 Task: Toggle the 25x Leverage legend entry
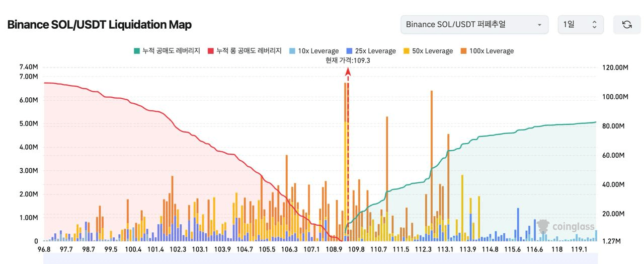click(x=371, y=51)
